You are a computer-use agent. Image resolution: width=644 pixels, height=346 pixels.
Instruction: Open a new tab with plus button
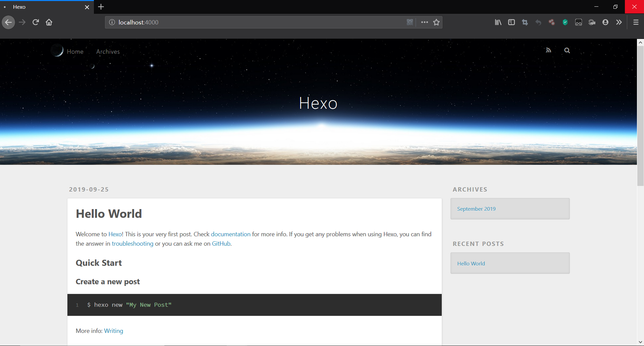click(x=101, y=7)
